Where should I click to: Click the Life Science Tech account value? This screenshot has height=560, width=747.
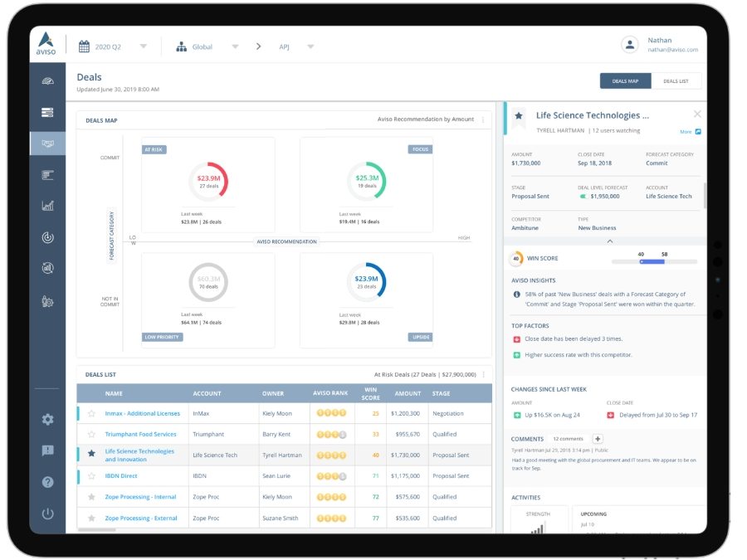pos(669,196)
